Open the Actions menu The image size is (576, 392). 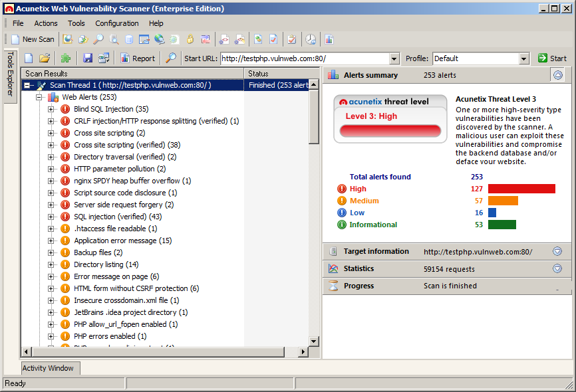tap(46, 23)
